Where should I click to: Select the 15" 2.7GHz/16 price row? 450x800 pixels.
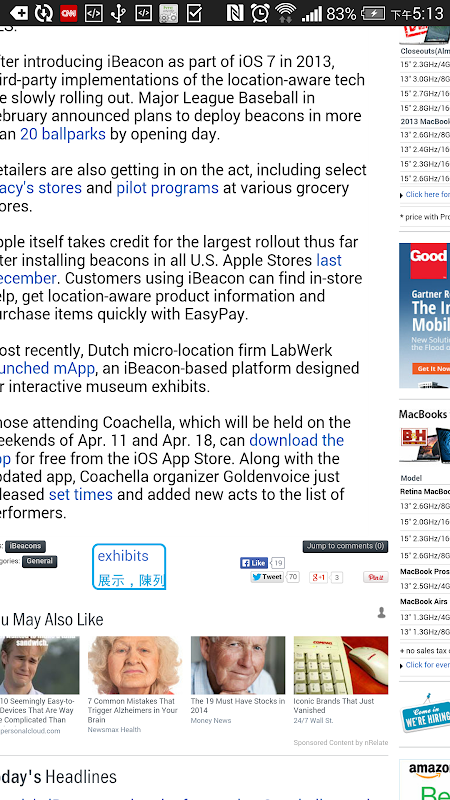[x=425, y=93]
